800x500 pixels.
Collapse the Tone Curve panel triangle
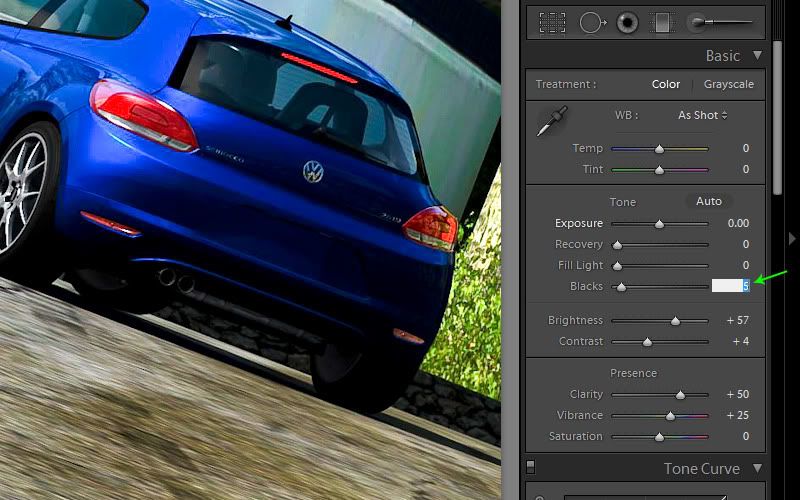757,468
